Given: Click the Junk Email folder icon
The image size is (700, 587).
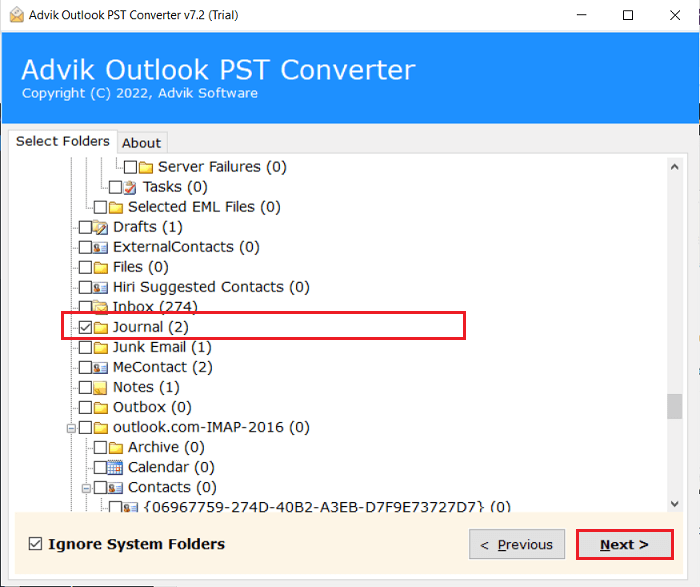Looking at the screenshot, I should coord(100,348).
